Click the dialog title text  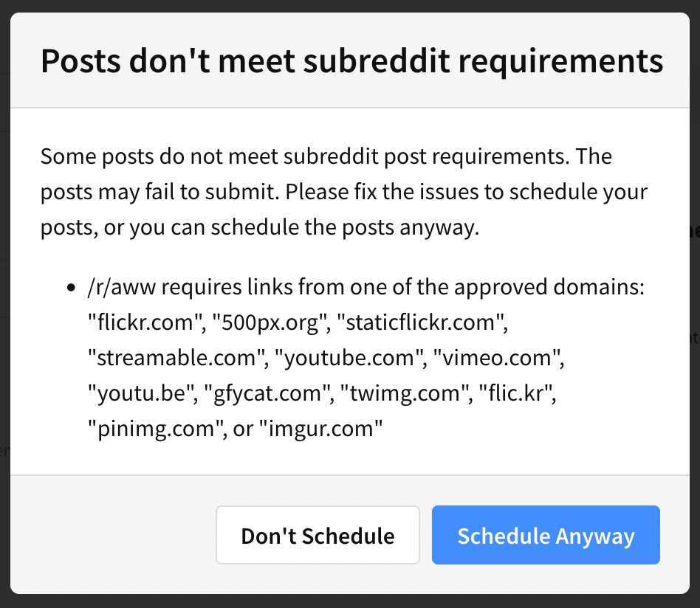[x=352, y=61]
